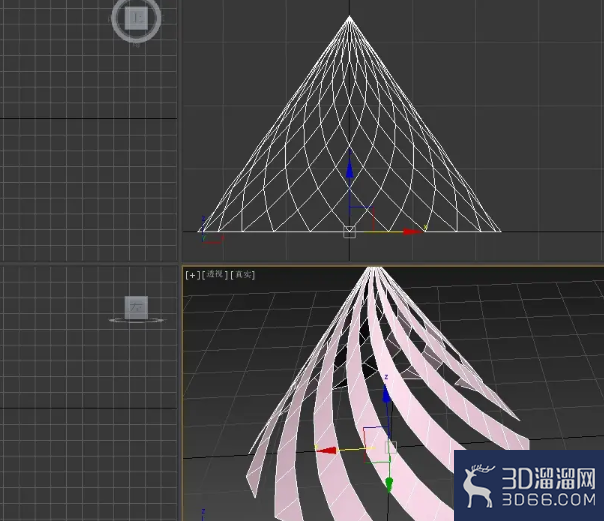604x521 pixels.
Task: Click the ViewCube 上 face in top viewport
Action: (136, 18)
